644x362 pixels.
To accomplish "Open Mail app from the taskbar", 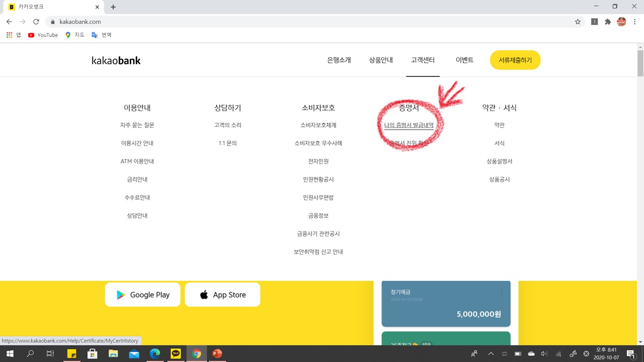I will coord(134,353).
